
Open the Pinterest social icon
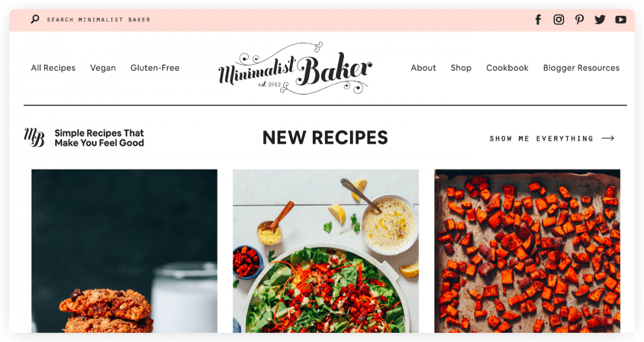pos(580,20)
